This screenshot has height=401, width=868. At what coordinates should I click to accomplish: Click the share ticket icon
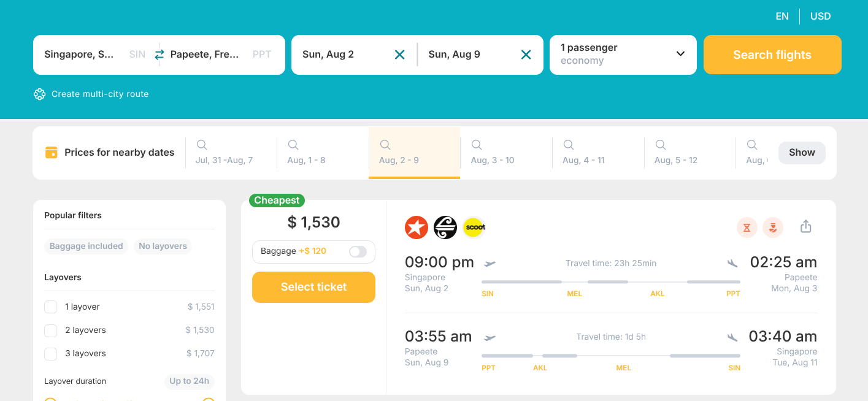(806, 227)
